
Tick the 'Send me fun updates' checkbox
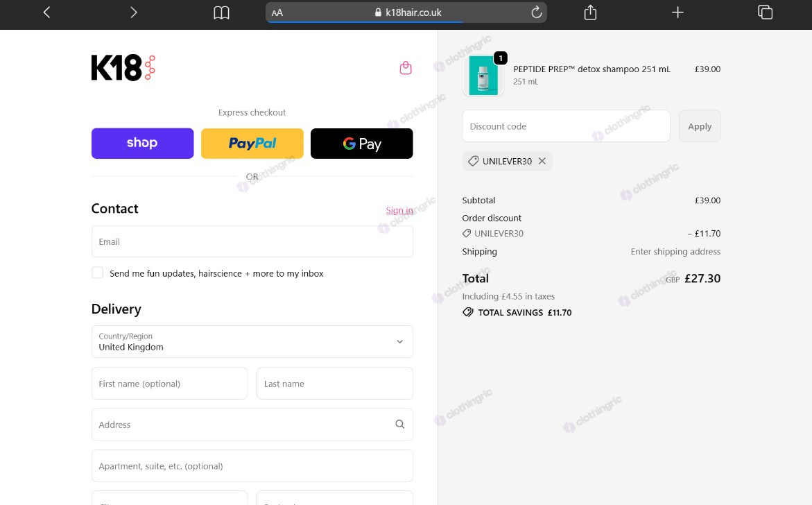[97, 273]
